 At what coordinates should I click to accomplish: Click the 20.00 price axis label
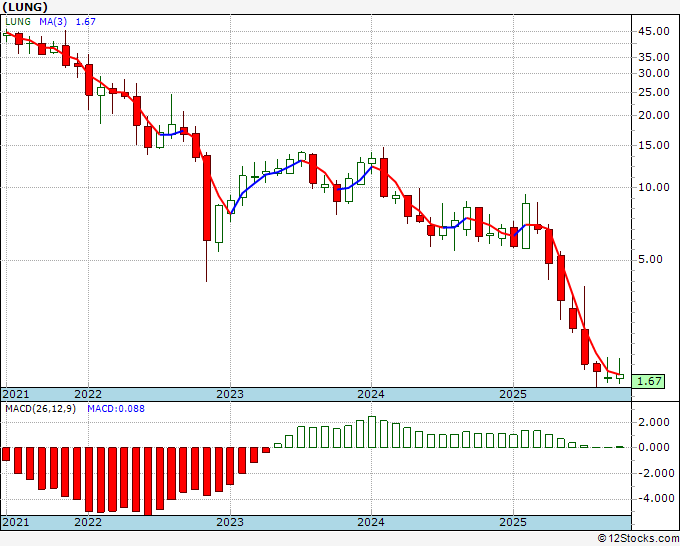coord(654,115)
